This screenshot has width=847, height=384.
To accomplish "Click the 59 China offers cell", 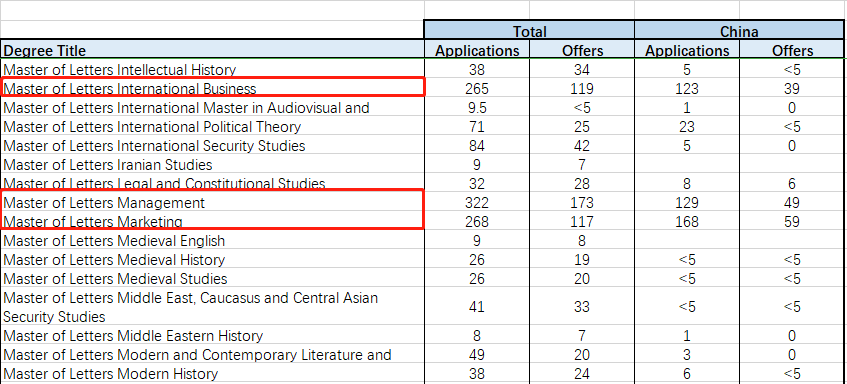I will tap(792, 221).
